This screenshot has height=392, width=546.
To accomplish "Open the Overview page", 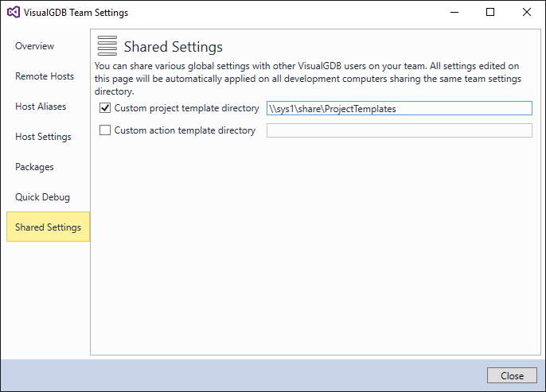I will click(34, 46).
